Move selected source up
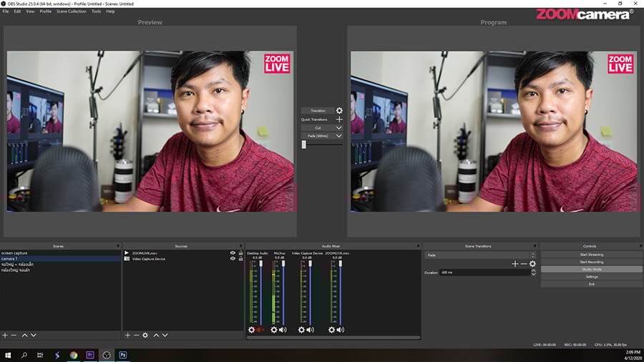The width and height of the screenshot is (644, 362). coord(156,336)
